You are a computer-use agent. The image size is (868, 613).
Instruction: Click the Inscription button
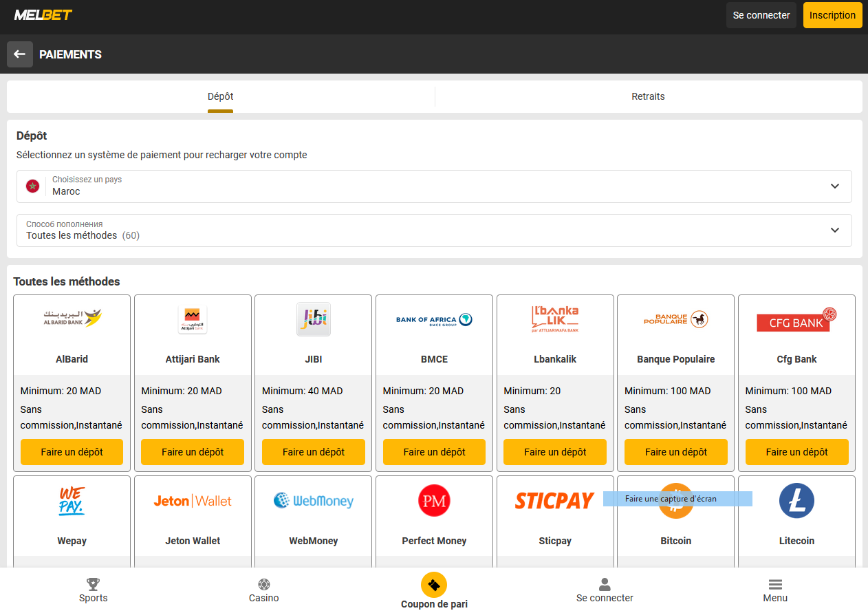(x=832, y=15)
